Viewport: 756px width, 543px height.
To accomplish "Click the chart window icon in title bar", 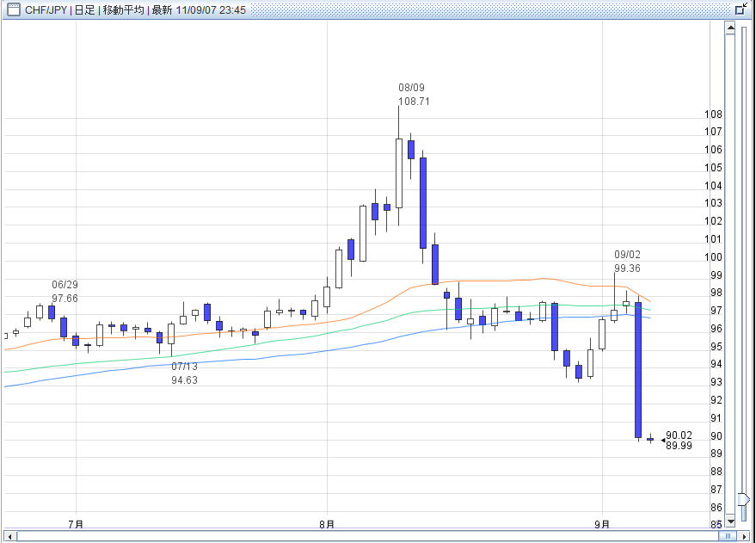I will [x=14, y=9].
